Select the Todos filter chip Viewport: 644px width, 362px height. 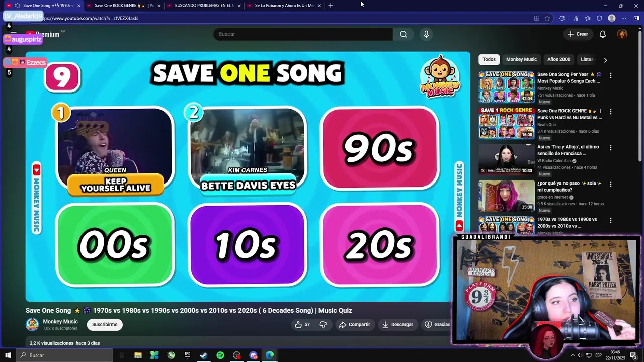[x=489, y=59]
